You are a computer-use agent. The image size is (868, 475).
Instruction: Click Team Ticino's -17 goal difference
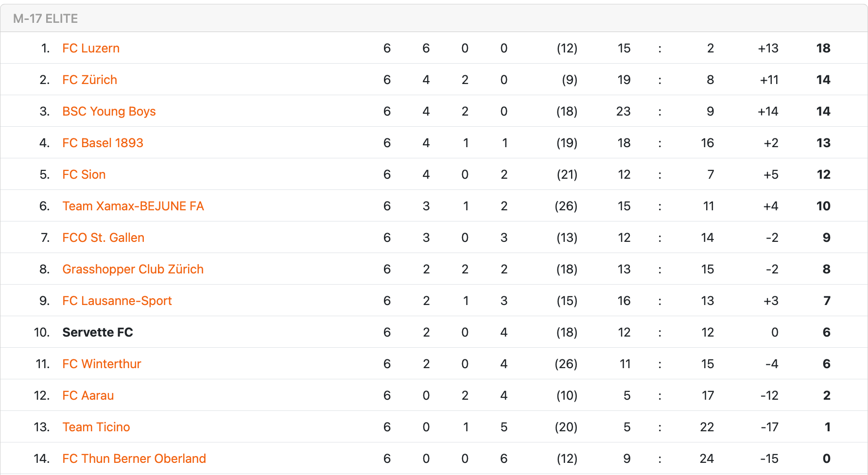coord(769,427)
